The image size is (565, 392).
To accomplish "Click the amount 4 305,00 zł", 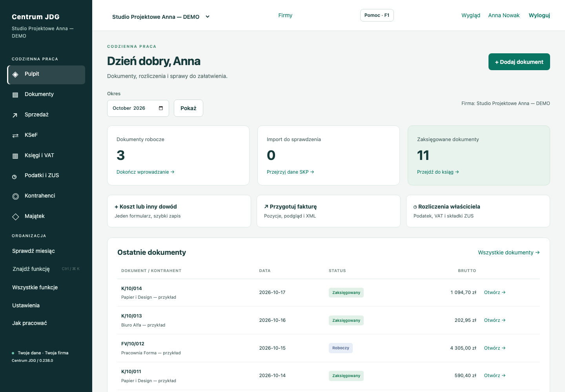I will click(x=463, y=348).
